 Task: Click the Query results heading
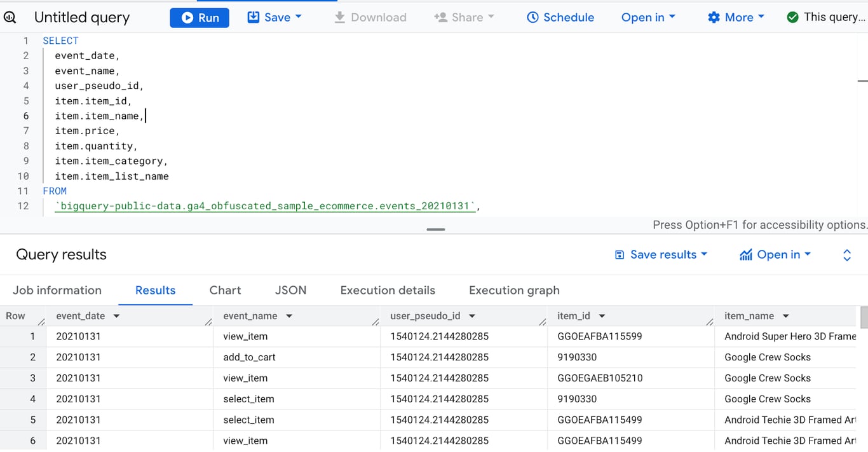pos(61,255)
